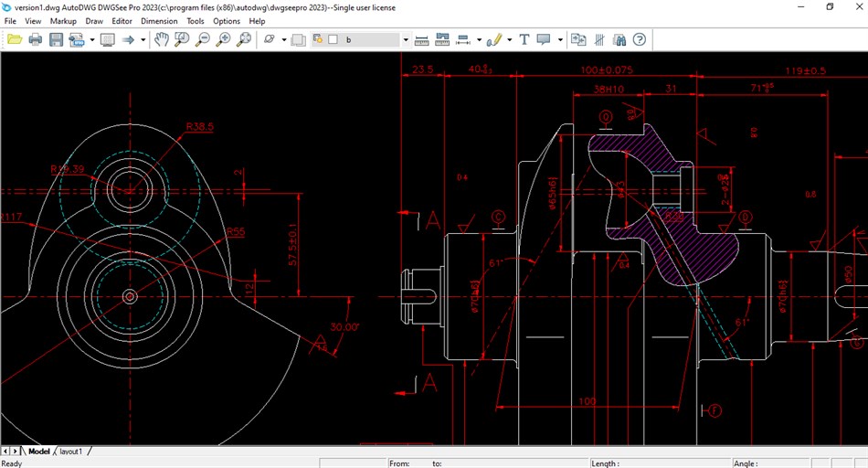Select the Pan hand tool
868x468 pixels.
pos(161,39)
